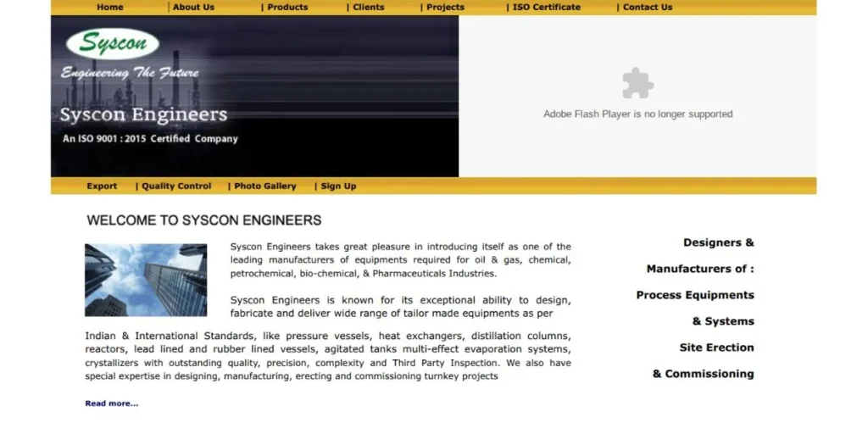
Task: Click the Site Erection sidebar text
Action: coord(716,348)
